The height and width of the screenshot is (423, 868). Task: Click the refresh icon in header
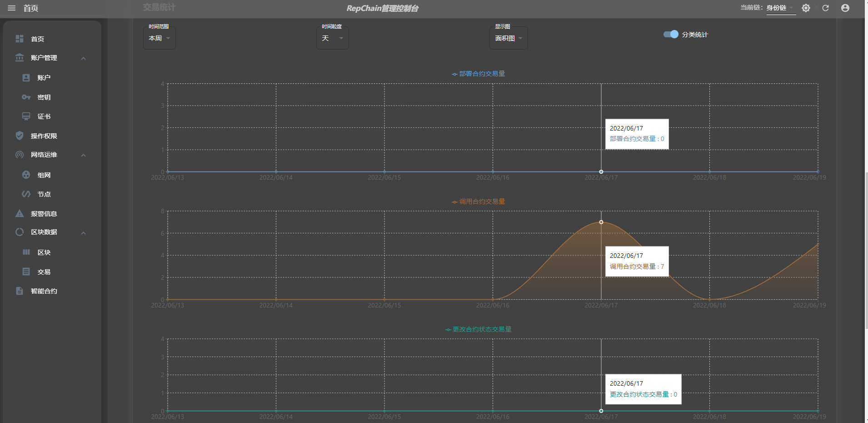[x=825, y=8]
